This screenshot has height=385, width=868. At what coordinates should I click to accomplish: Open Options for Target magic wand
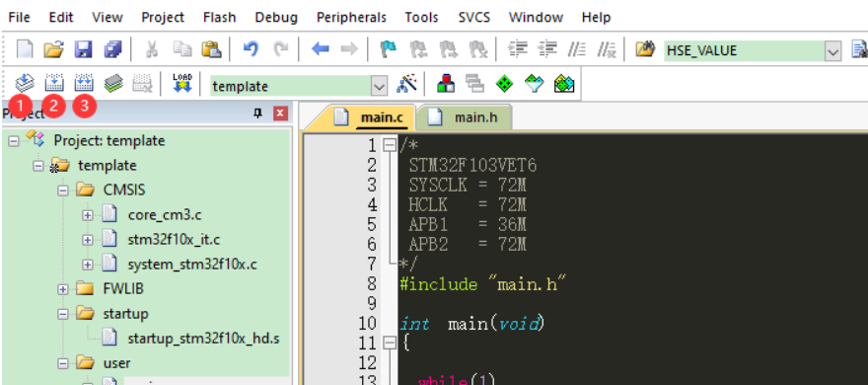point(406,84)
